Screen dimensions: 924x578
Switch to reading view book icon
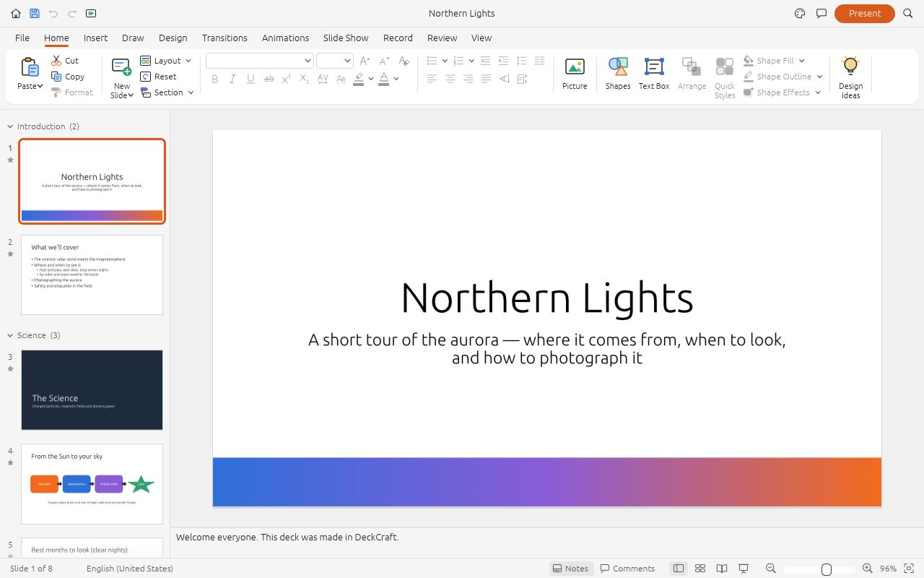point(722,569)
